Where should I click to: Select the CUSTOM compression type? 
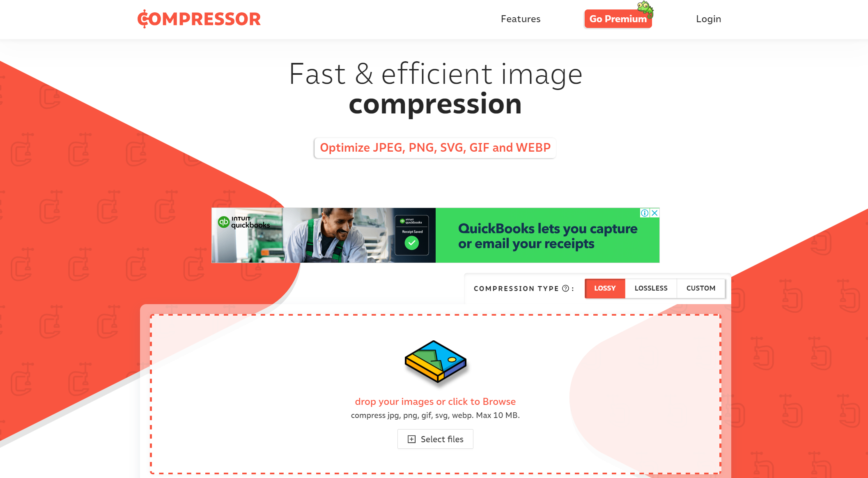(x=700, y=288)
